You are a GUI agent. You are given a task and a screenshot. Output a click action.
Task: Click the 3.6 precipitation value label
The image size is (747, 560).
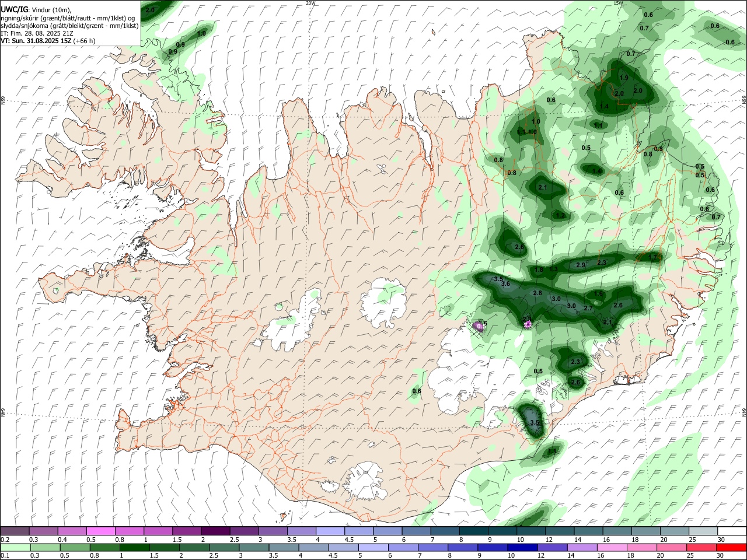point(505,284)
